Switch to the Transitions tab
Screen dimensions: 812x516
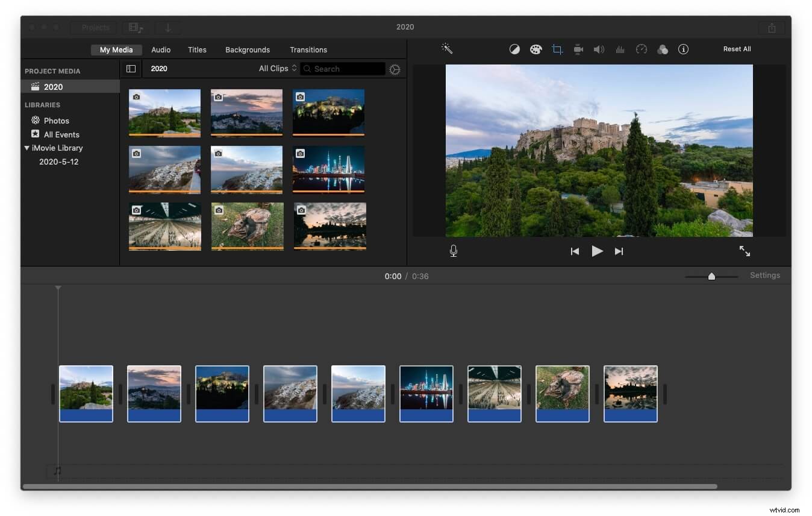pyautogui.click(x=308, y=49)
